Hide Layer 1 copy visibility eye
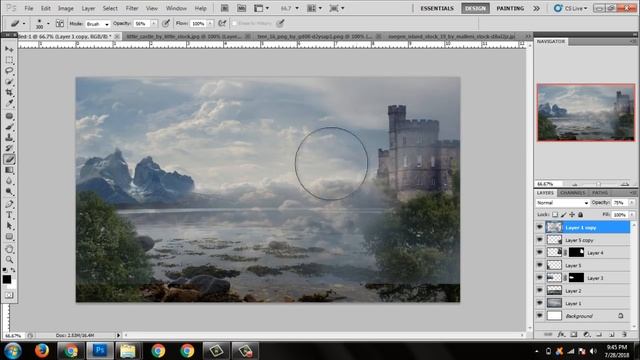 (540, 227)
